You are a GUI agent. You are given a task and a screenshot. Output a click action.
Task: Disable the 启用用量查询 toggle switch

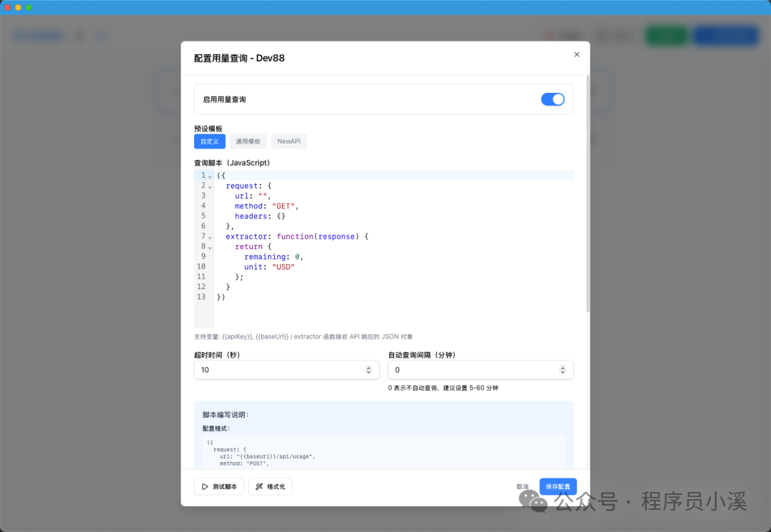(553, 99)
